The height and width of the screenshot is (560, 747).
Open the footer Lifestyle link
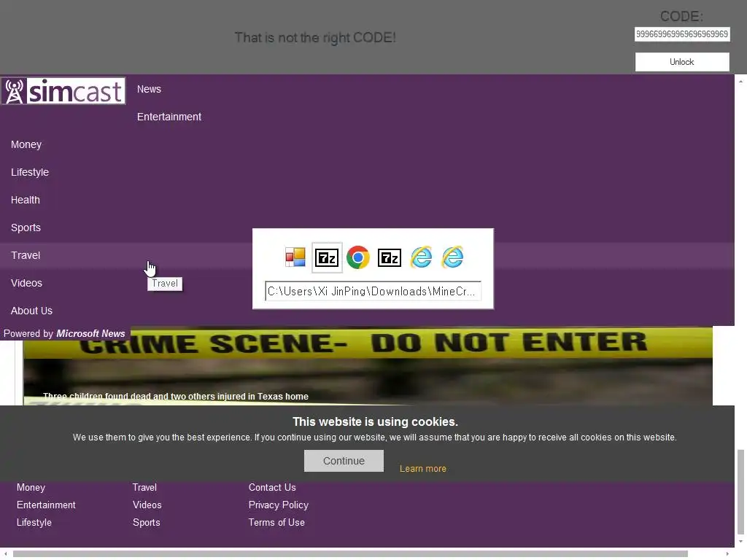pos(34,522)
